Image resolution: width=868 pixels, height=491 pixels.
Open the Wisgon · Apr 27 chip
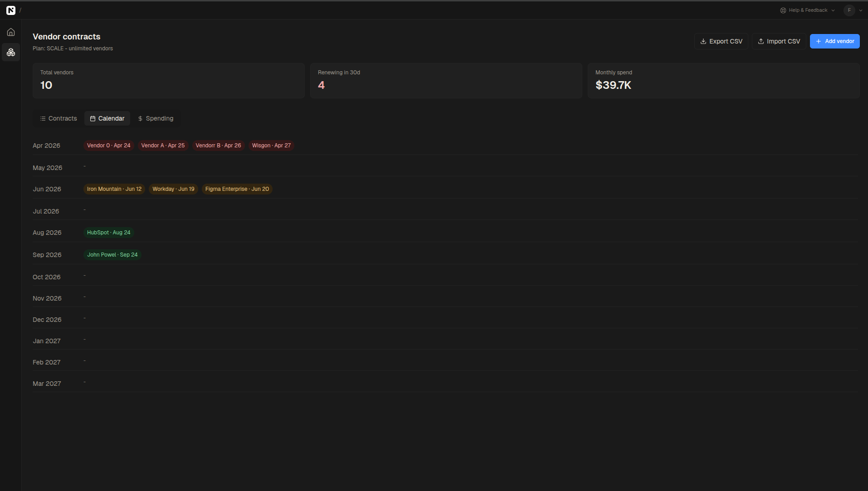271,146
